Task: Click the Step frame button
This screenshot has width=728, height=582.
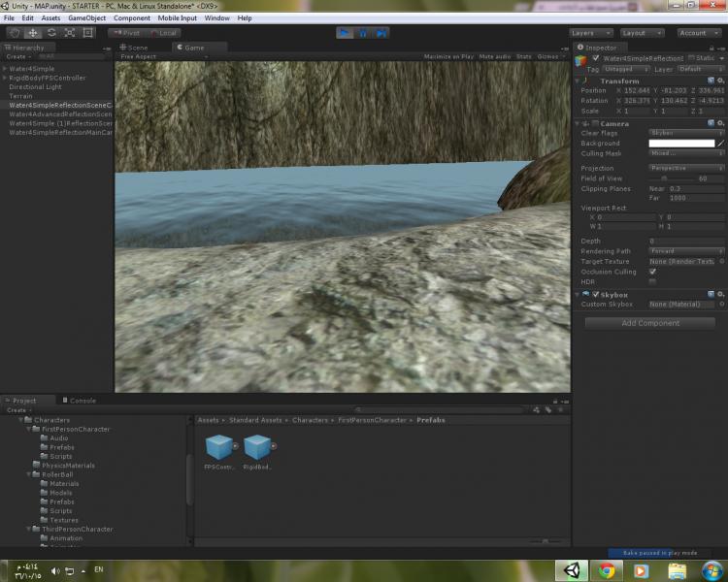Action: [381, 33]
